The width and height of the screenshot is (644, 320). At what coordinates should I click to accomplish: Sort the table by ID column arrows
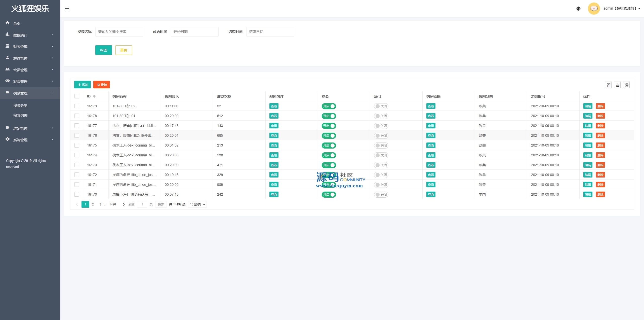pyautogui.click(x=94, y=96)
